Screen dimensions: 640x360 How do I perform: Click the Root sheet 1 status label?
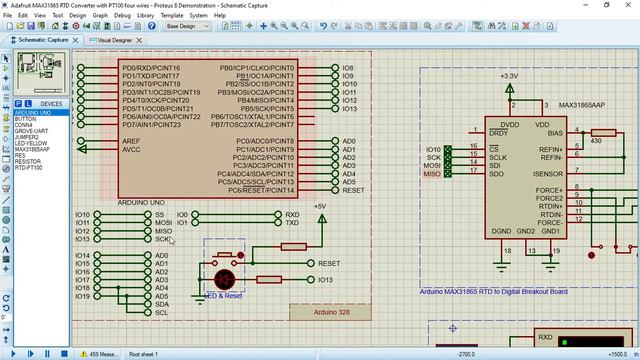tap(143, 354)
